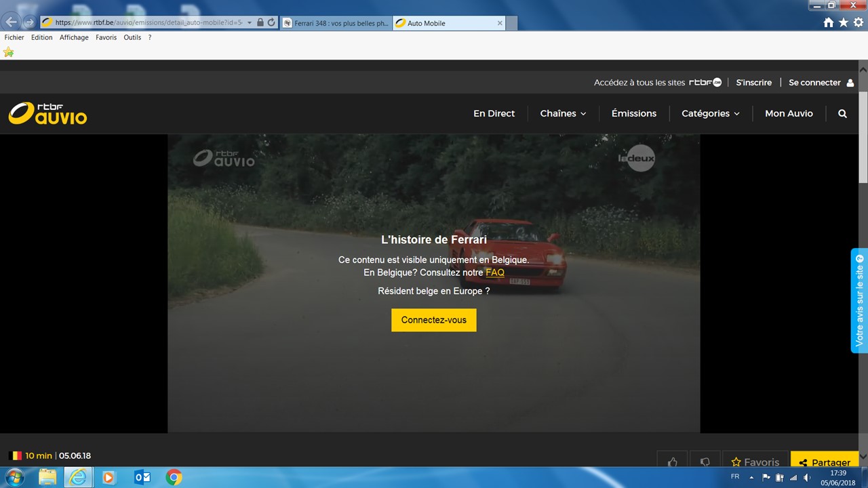Open Outlook from the taskbar

[x=142, y=477]
